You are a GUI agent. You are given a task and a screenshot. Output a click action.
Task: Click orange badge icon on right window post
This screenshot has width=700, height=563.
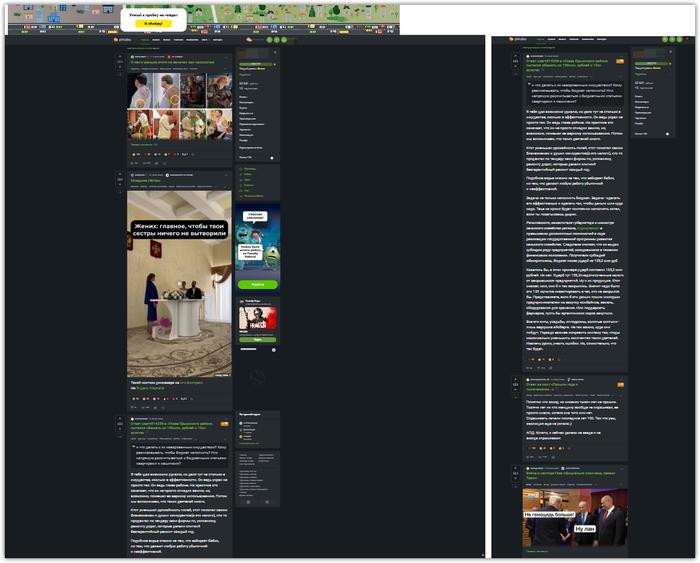click(x=619, y=61)
